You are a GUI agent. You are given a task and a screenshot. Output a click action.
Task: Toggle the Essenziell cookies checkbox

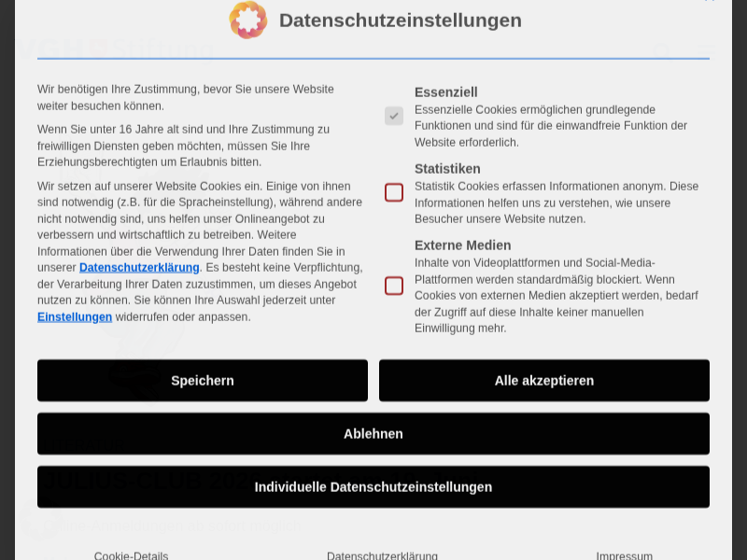(x=394, y=116)
